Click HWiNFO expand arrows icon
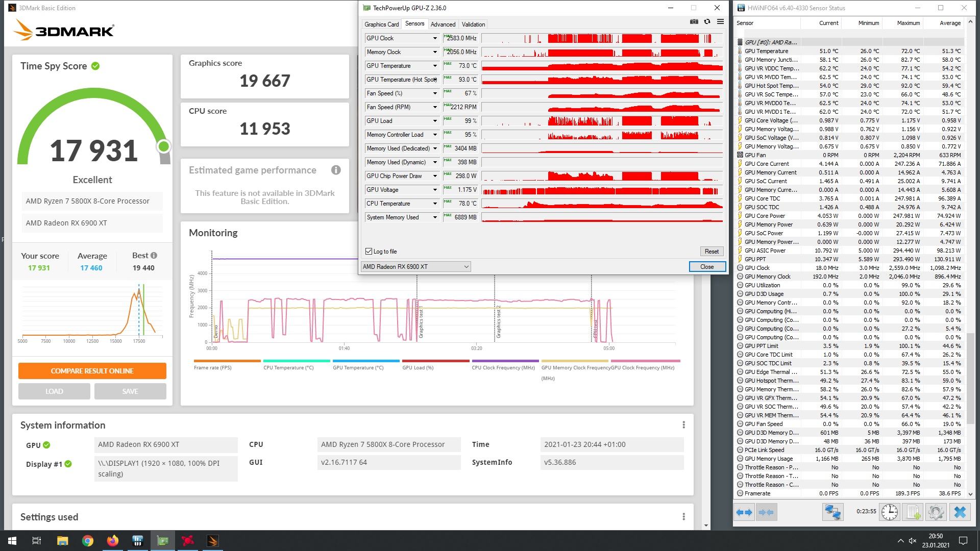The width and height of the screenshot is (980, 551). click(744, 512)
